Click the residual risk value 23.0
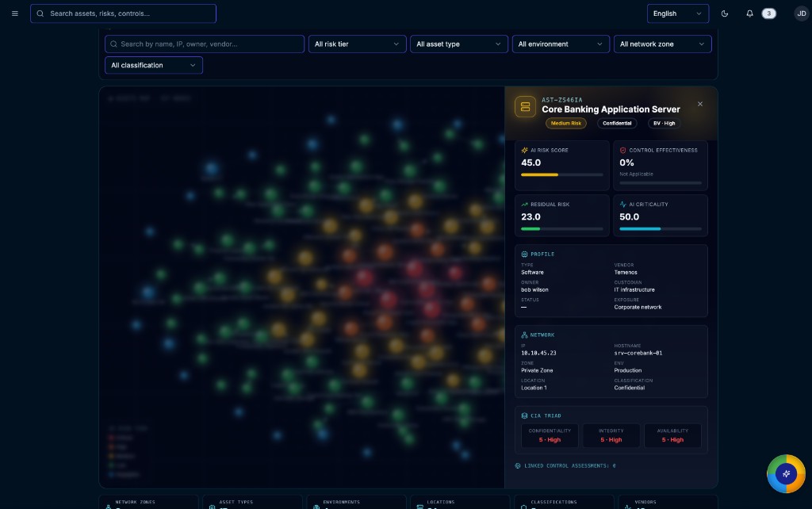This screenshot has width=812, height=509. pyautogui.click(x=530, y=217)
